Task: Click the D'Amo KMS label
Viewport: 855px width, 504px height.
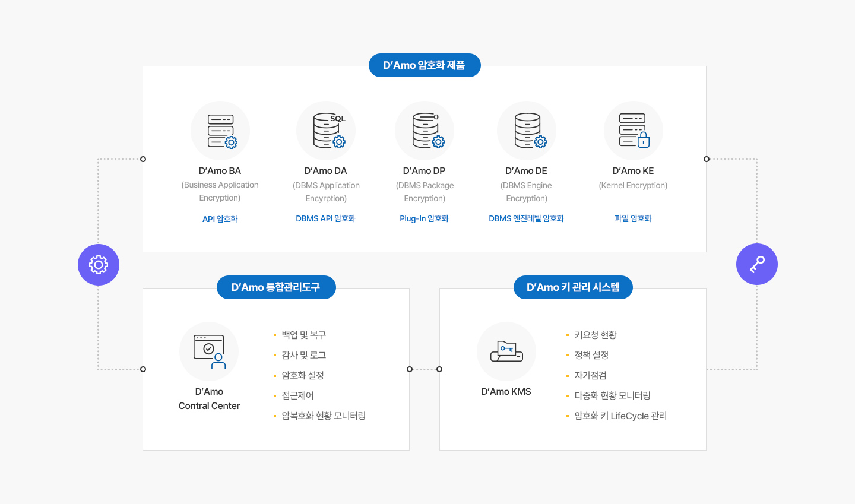Action: [506, 392]
